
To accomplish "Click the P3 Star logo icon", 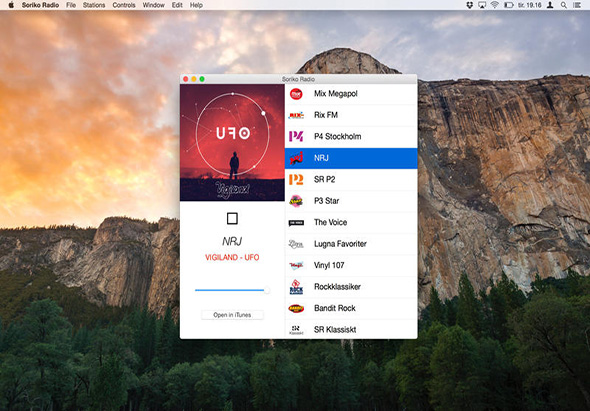I will click(296, 201).
